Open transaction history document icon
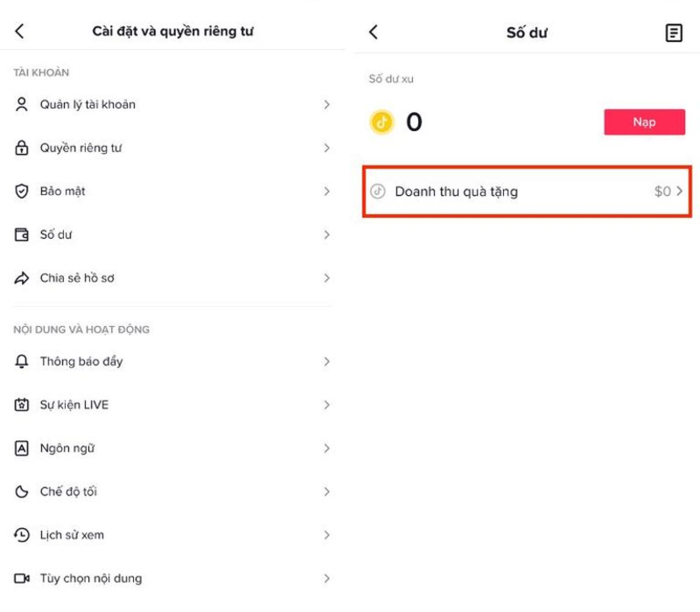Image resolution: width=700 pixels, height=612 pixels. (x=674, y=32)
